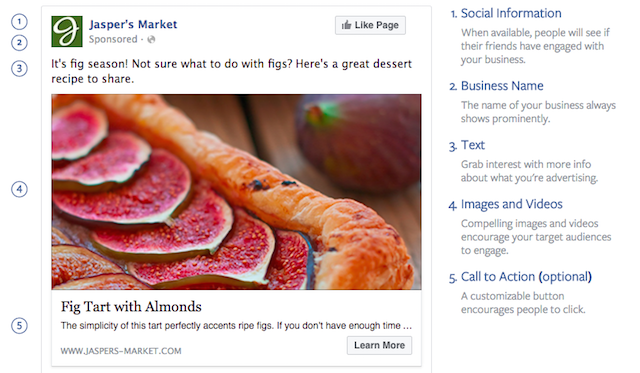This screenshot has height=373, width=640.
Task: Click the Jasper's Market green logo icon
Action: pyautogui.click(x=67, y=31)
